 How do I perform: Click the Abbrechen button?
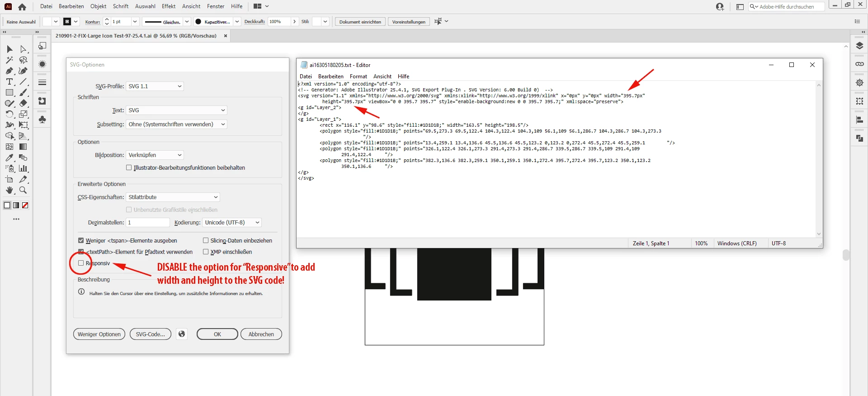pos(261,334)
